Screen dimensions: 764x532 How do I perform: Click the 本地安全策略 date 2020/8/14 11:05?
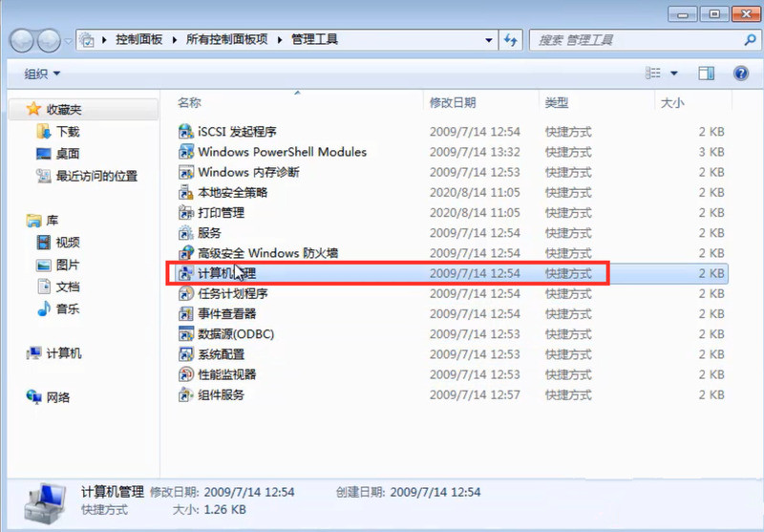tap(475, 192)
